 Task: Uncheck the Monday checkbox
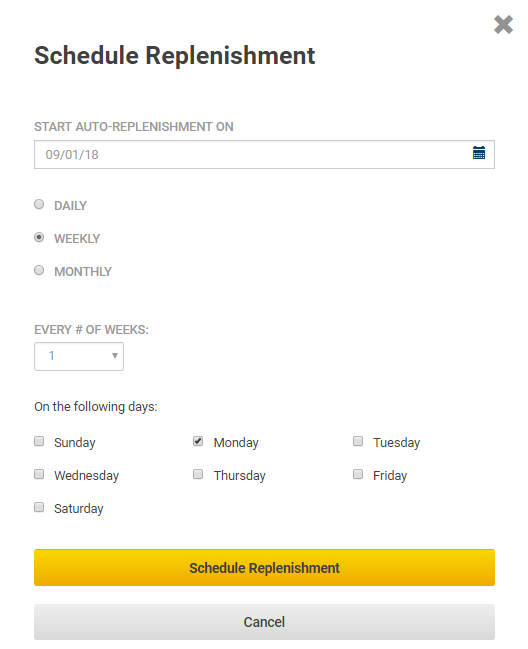[x=198, y=441]
